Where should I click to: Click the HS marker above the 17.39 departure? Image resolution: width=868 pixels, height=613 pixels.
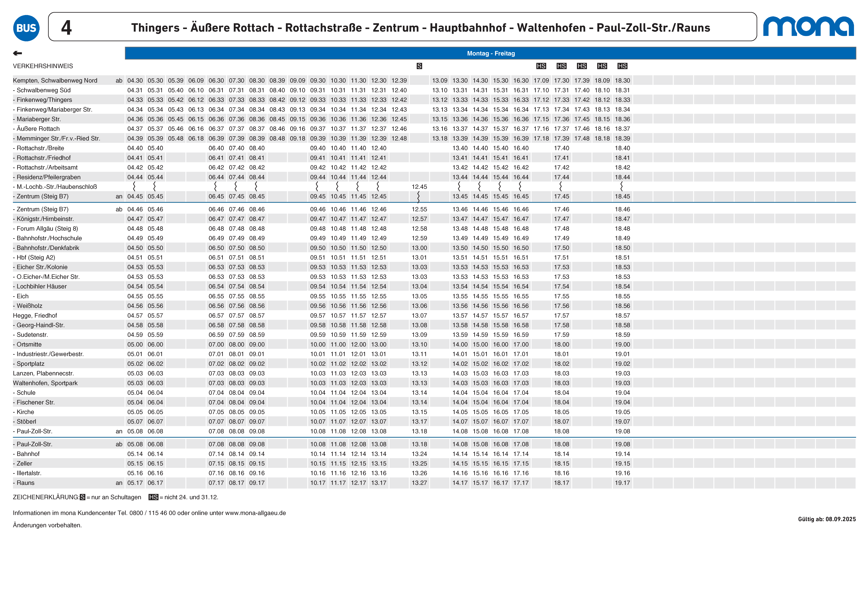click(582, 66)
